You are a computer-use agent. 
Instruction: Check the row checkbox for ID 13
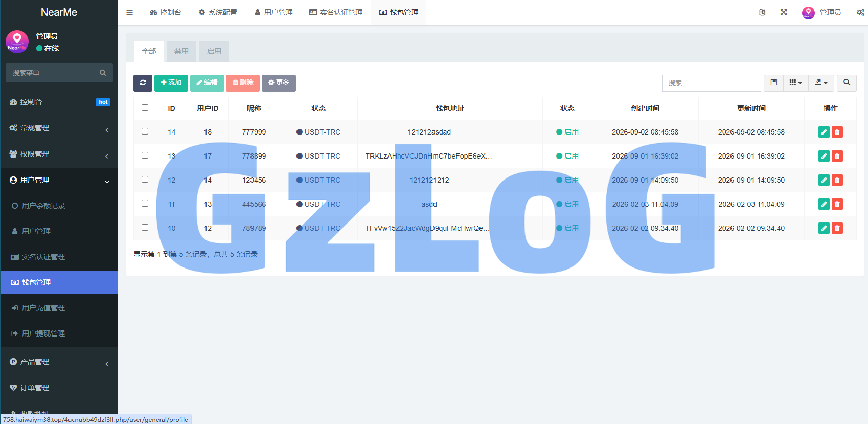coord(145,155)
